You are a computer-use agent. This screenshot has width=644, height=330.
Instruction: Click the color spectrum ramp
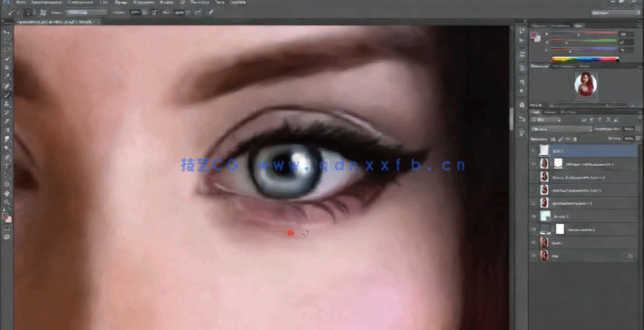585,59
